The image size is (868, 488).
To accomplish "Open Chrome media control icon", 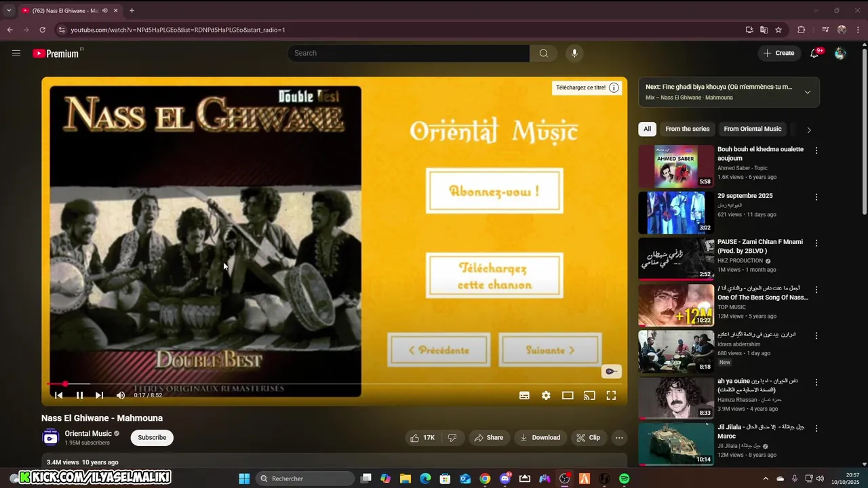I will [x=825, y=30].
